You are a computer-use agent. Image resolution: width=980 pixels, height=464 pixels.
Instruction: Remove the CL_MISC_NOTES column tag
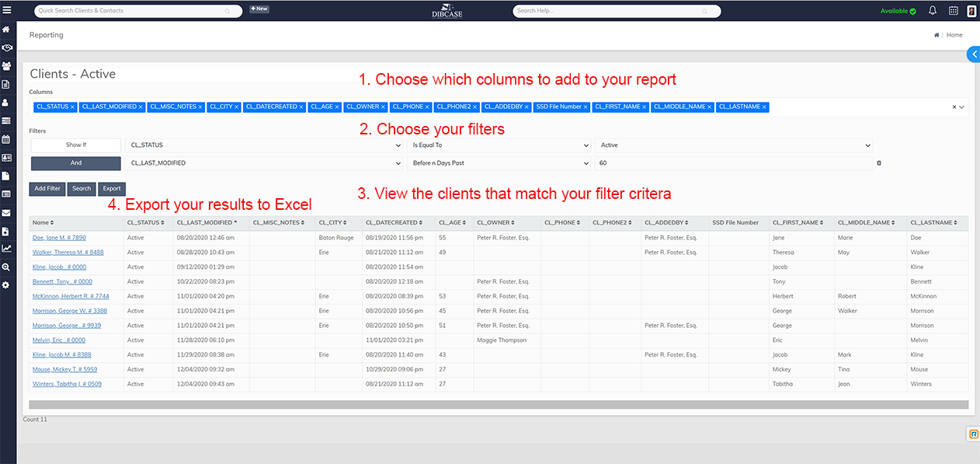[x=200, y=106]
